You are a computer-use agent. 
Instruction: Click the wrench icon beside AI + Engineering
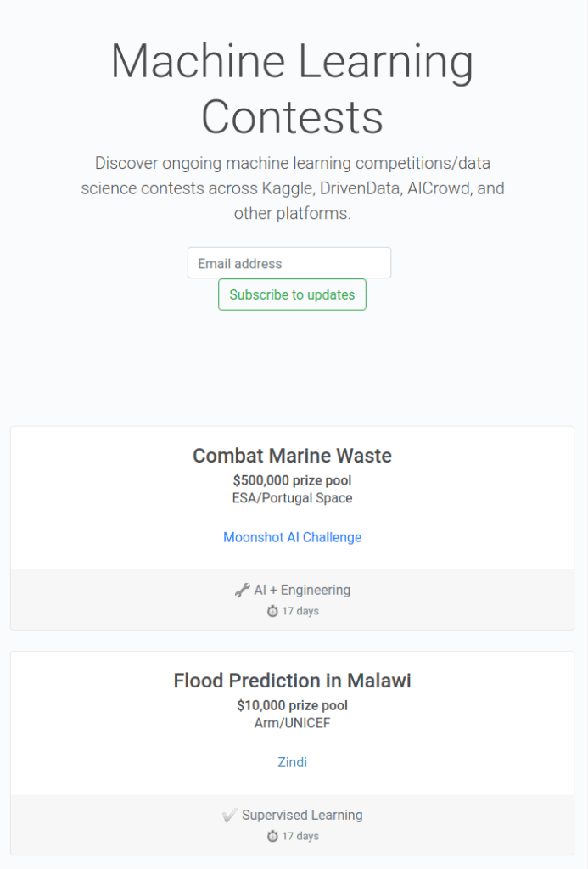click(x=242, y=590)
